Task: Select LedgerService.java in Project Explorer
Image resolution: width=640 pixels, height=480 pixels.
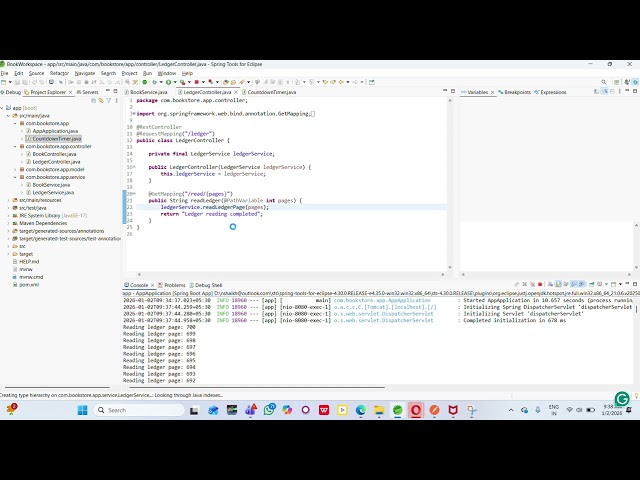Action: click(x=53, y=193)
